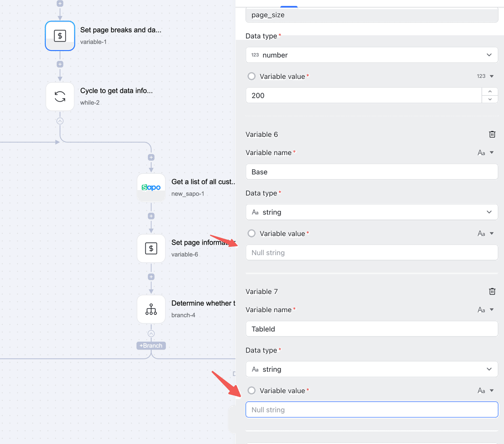Click the variable-6 dollar sign node icon
The height and width of the screenshot is (444, 504).
tap(151, 248)
